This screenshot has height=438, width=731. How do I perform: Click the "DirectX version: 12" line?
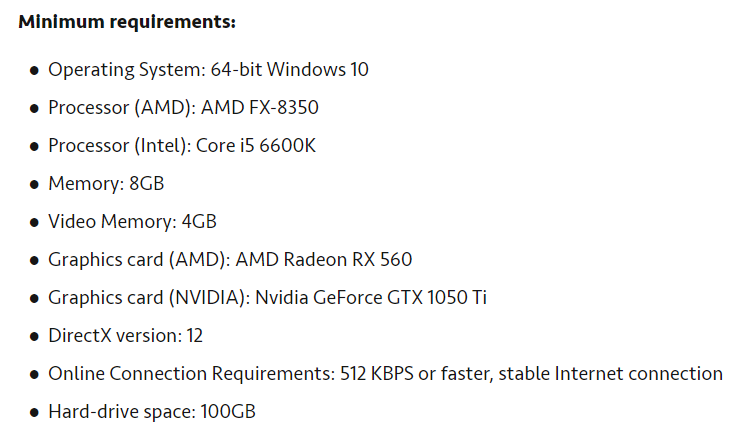[x=126, y=336]
